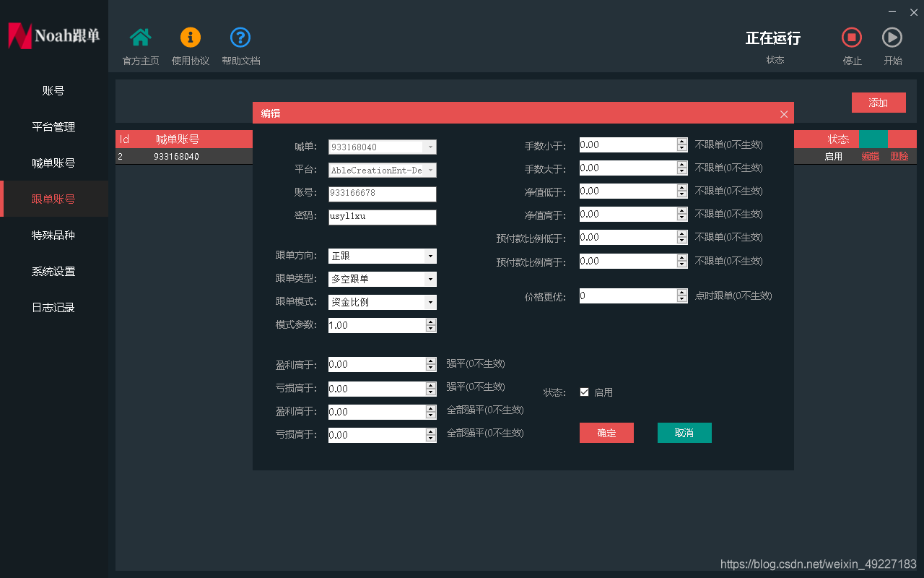Click the stop (停止) icon

click(x=852, y=37)
